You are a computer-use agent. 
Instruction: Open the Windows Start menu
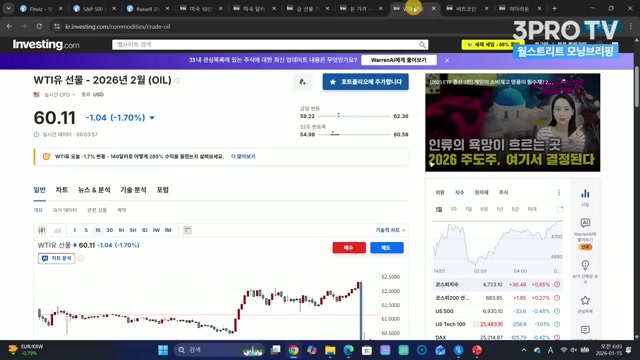tap(163, 350)
